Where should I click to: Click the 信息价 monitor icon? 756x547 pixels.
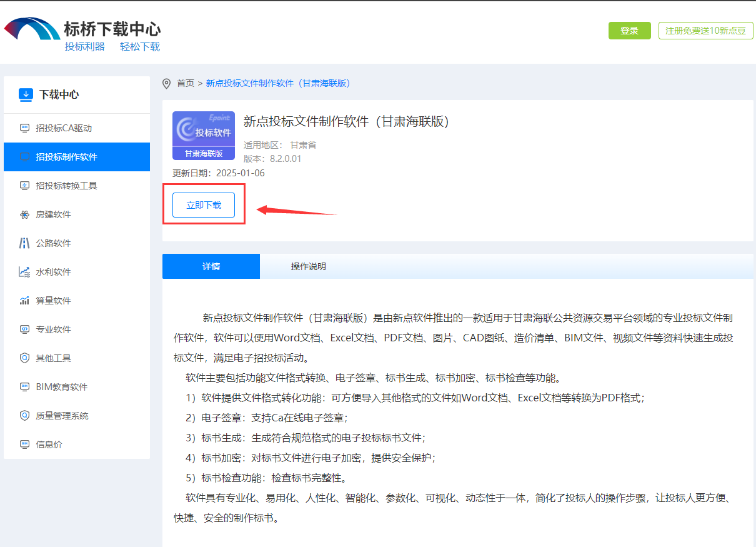pos(24,444)
